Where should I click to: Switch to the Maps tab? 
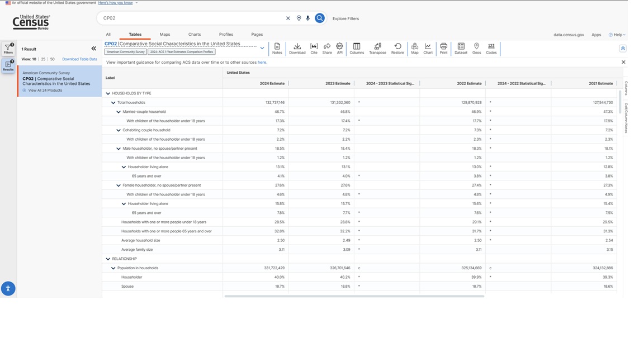(165, 35)
